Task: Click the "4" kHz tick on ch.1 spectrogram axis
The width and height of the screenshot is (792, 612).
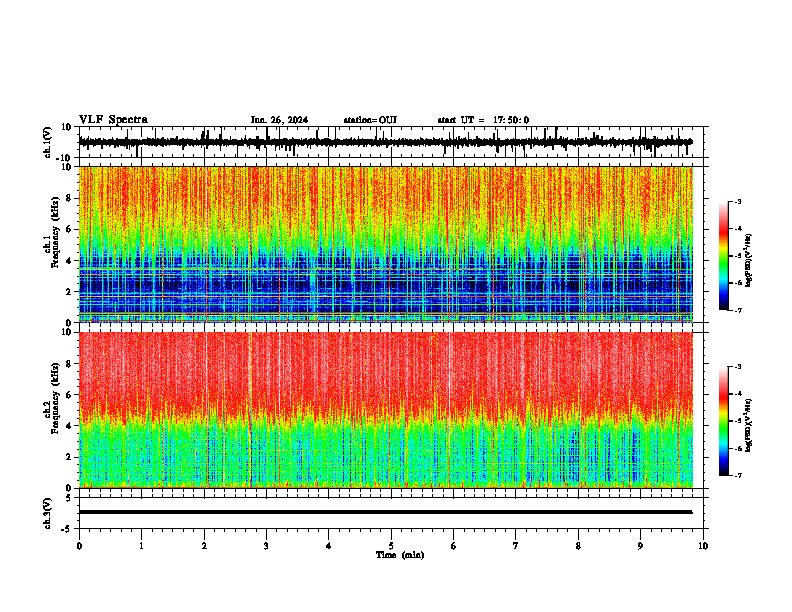Action: [69, 261]
